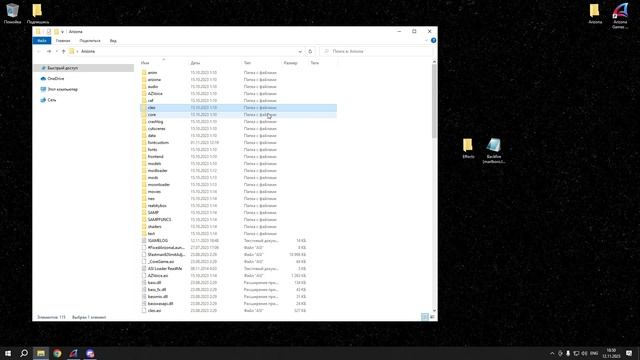
Task: Open Arizona Games launcher desktop shortcut
Action: pos(620,16)
